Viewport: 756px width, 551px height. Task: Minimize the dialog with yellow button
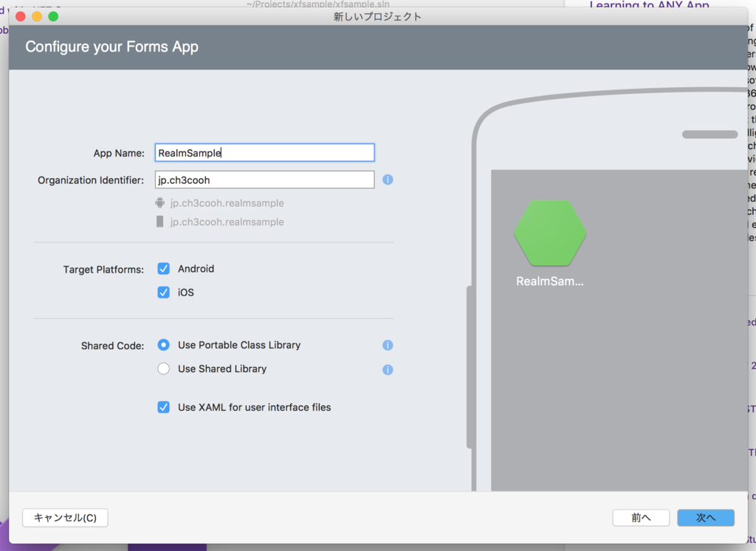[x=37, y=16]
